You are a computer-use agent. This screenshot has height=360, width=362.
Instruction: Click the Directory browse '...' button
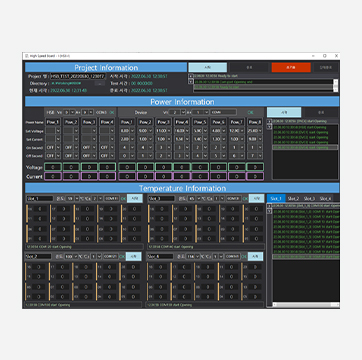99,84
